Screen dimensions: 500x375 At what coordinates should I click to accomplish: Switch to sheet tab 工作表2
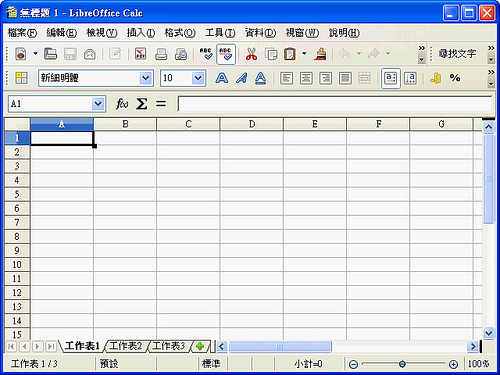[x=126, y=346]
